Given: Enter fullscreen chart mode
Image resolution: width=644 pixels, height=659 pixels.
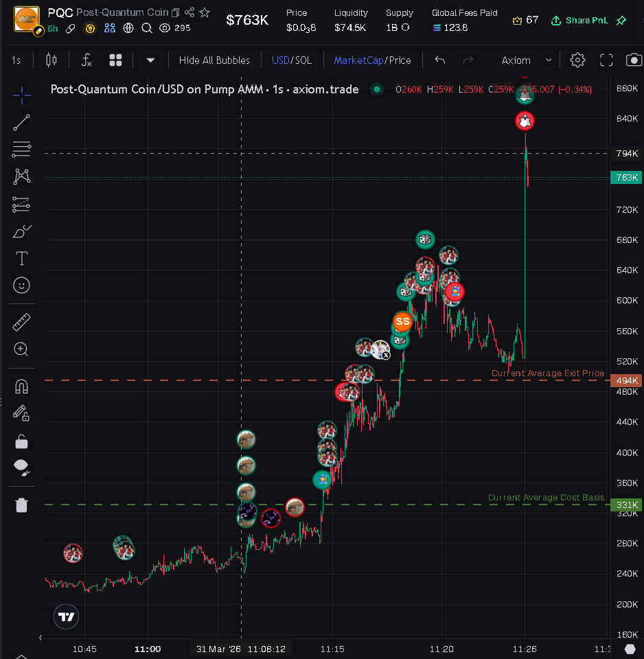Looking at the screenshot, I should (606, 60).
